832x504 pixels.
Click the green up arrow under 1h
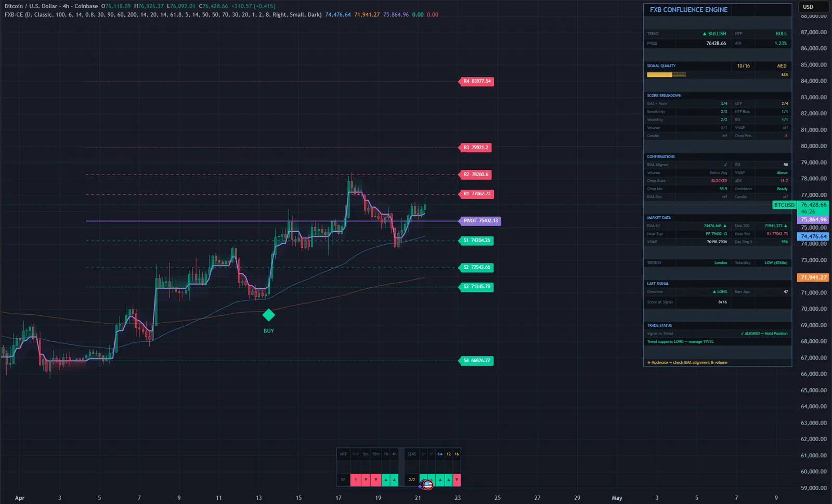[x=386, y=480]
